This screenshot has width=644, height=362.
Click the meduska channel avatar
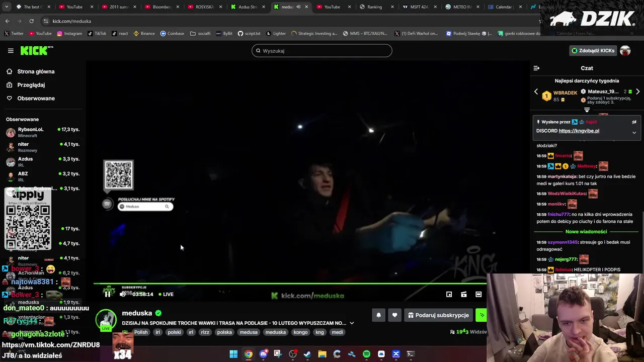106,320
